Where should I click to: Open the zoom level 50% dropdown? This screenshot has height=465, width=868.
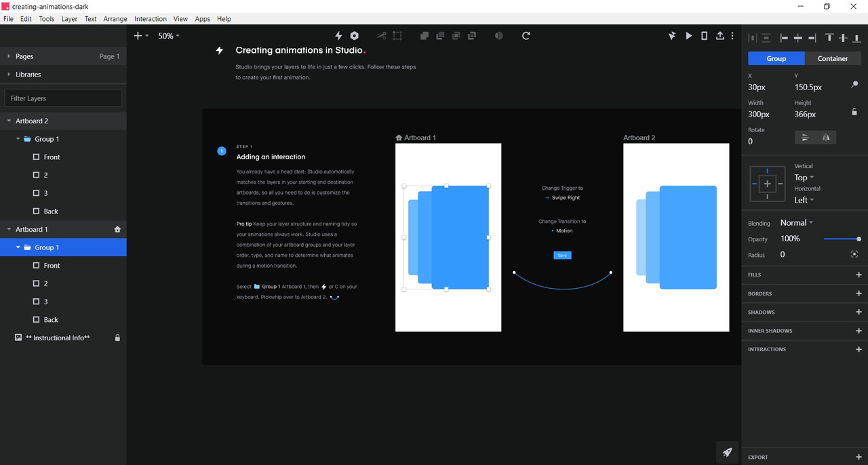coord(169,36)
